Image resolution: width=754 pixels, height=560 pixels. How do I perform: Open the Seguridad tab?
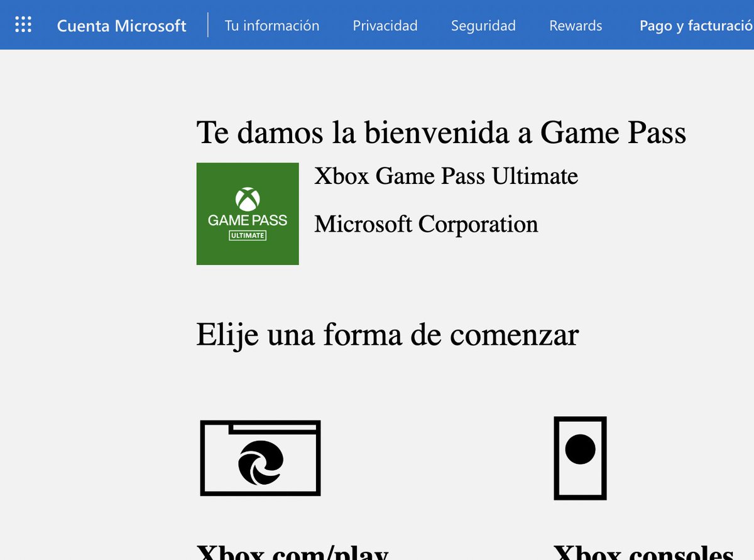click(x=483, y=26)
